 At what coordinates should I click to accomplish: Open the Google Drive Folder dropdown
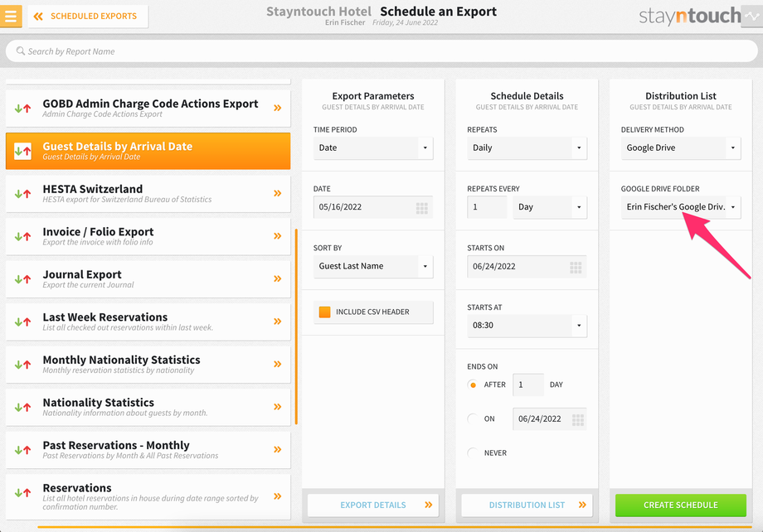(681, 207)
